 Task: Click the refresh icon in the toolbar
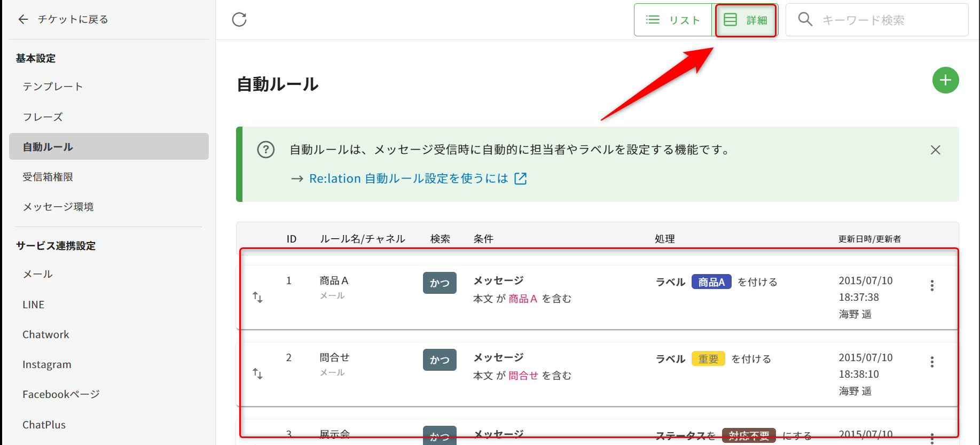coord(239,20)
